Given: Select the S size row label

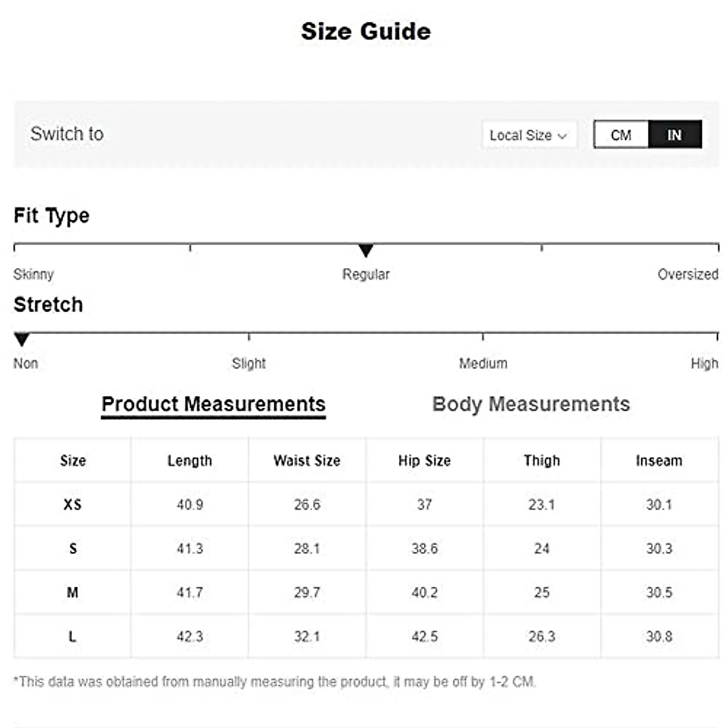Looking at the screenshot, I should pyautogui.click(x=73, y=548).
